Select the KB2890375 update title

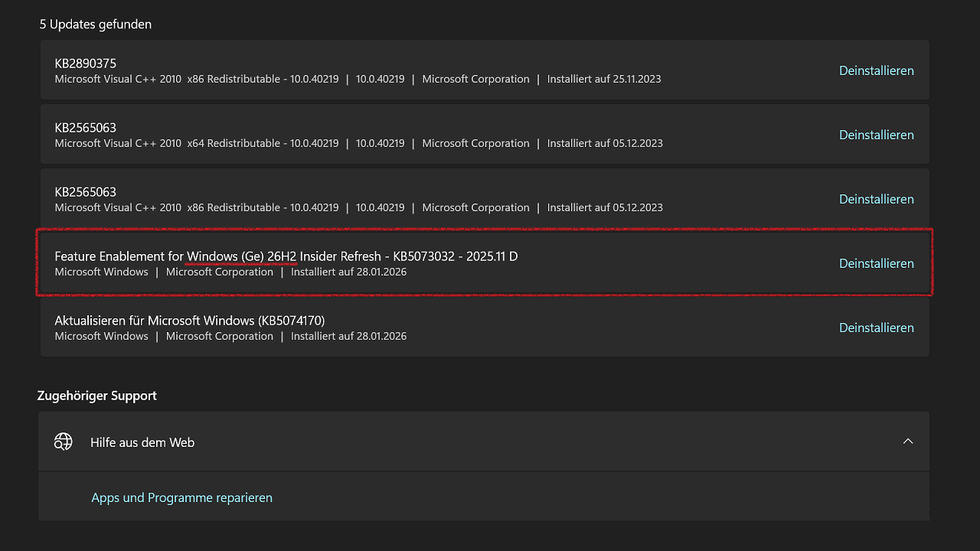coord(86,64)
